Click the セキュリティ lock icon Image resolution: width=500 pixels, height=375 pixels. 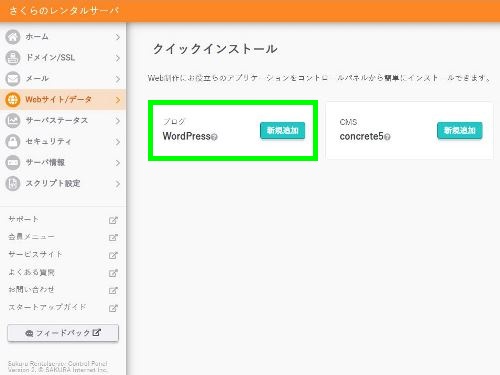tap(13, 141)
